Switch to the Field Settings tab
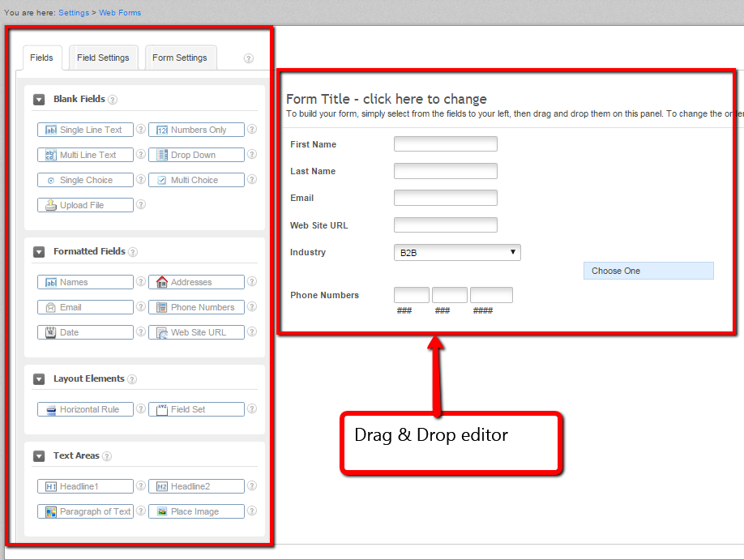This screenshot has height=560, width=744. [x=103, y=58]
